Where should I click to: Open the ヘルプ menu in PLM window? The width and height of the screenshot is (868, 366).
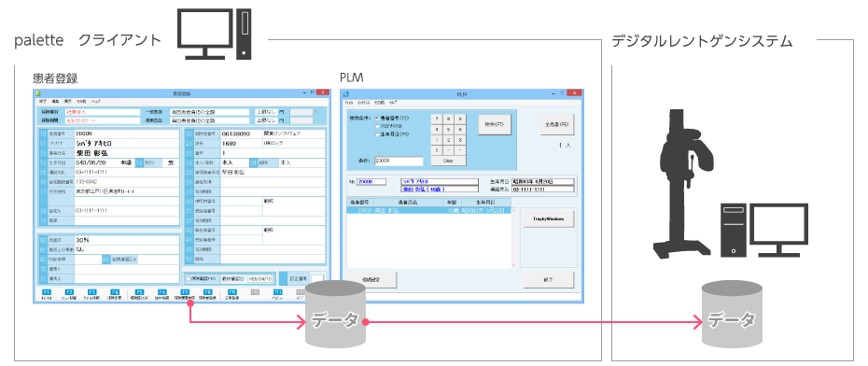point(393,103)
